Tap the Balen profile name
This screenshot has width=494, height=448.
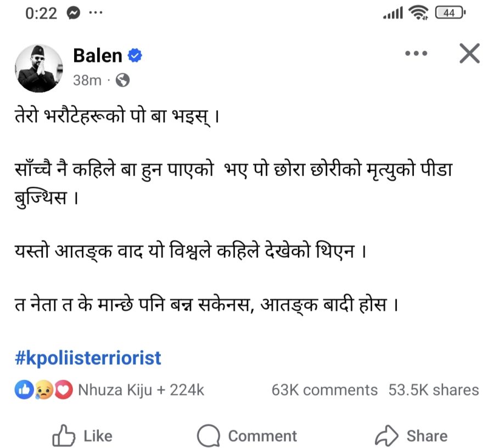coord(98,55)
